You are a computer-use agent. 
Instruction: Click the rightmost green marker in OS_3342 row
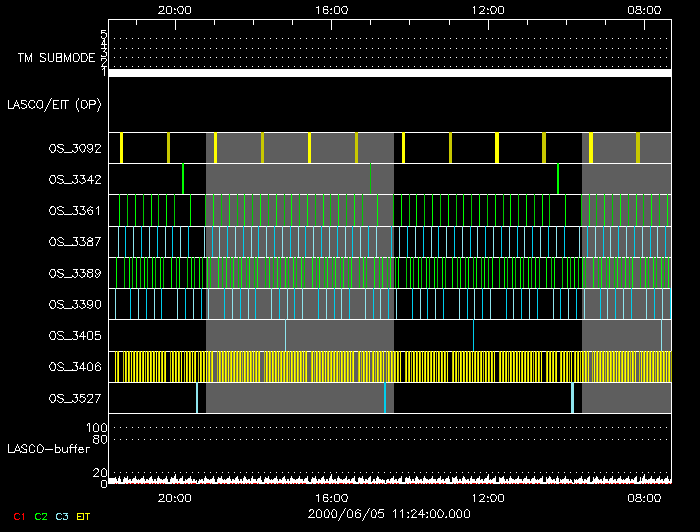pyautogui.click(x=558, y=179)
